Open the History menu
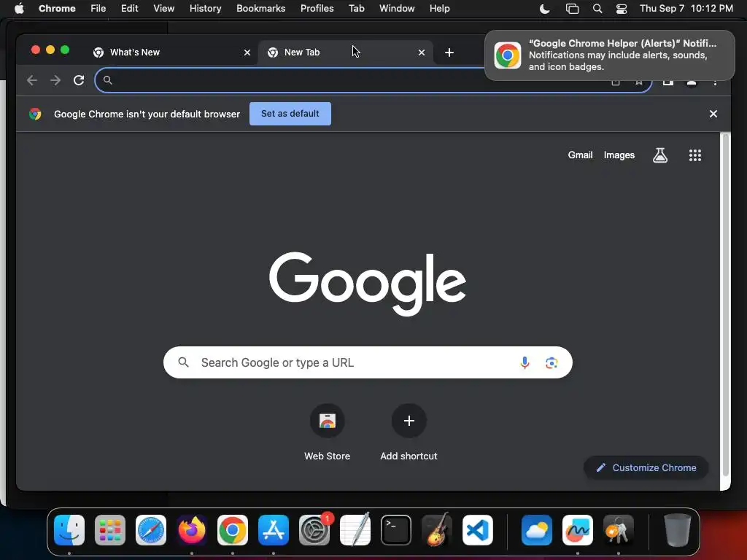Image resolution: width=747 pixels, height=560 pixels. [205, 9]
